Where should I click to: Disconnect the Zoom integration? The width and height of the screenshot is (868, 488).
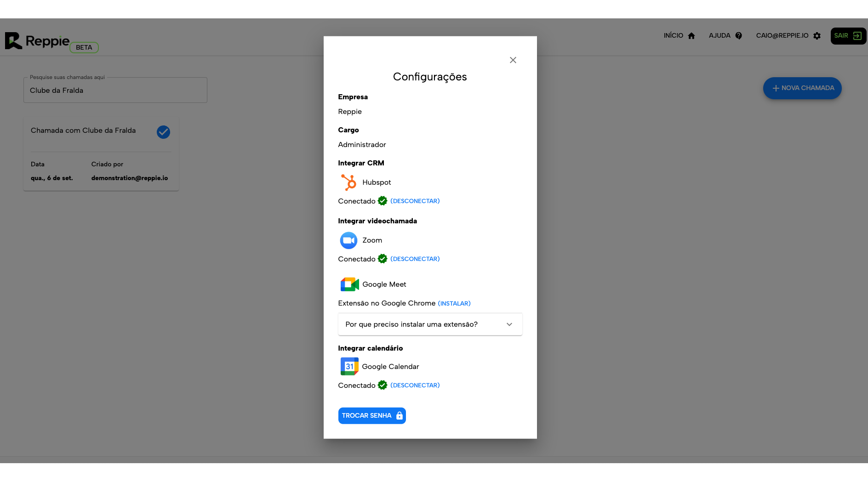(415, 259)
